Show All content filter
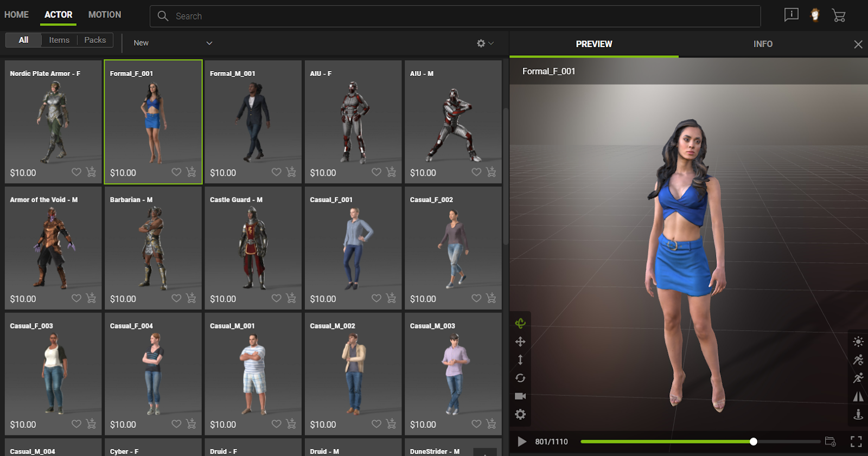The width and height of the screenshot is (868, 456). click(x=23, y=40)
